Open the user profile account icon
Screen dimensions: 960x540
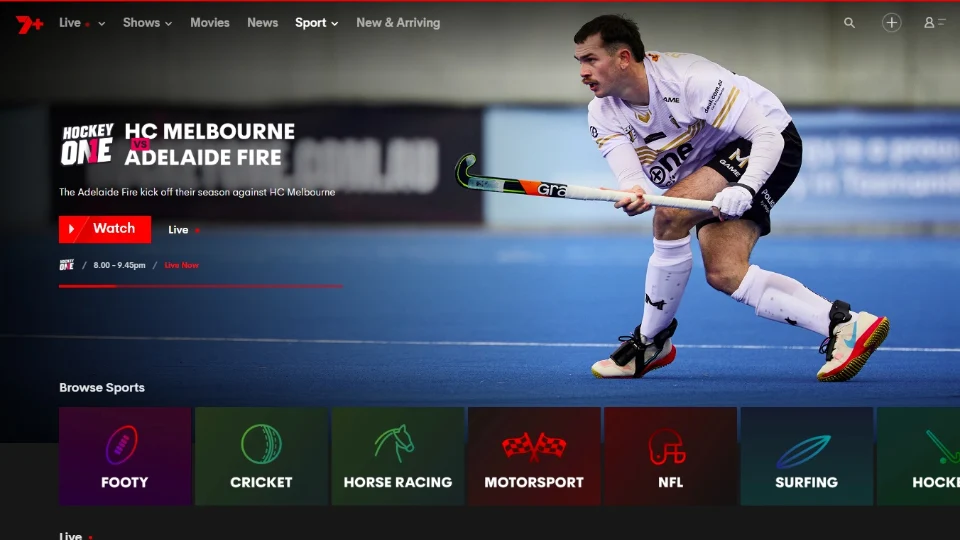point(934,23)
